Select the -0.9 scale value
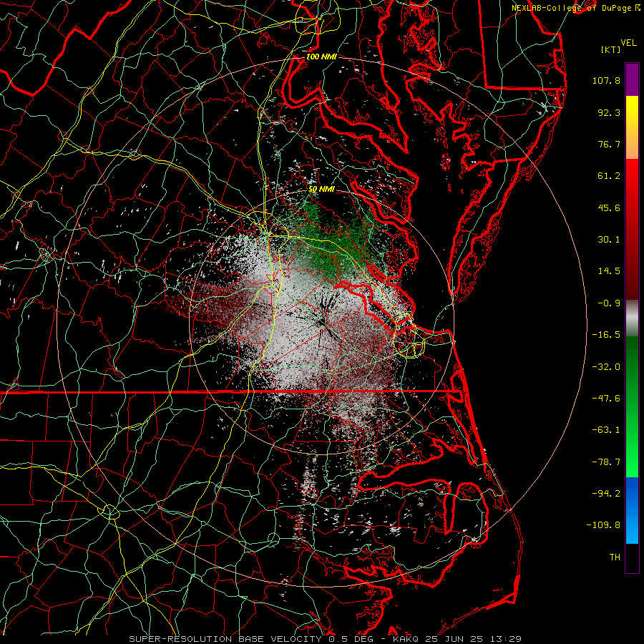The height and width of the screenshot is (644, 644). (x=609, y=303)
